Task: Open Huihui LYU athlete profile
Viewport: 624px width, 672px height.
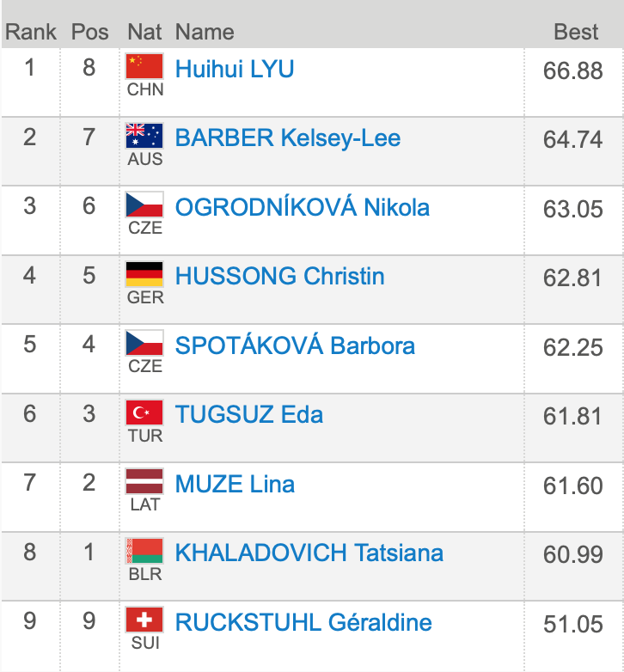Action: point(235,69)
